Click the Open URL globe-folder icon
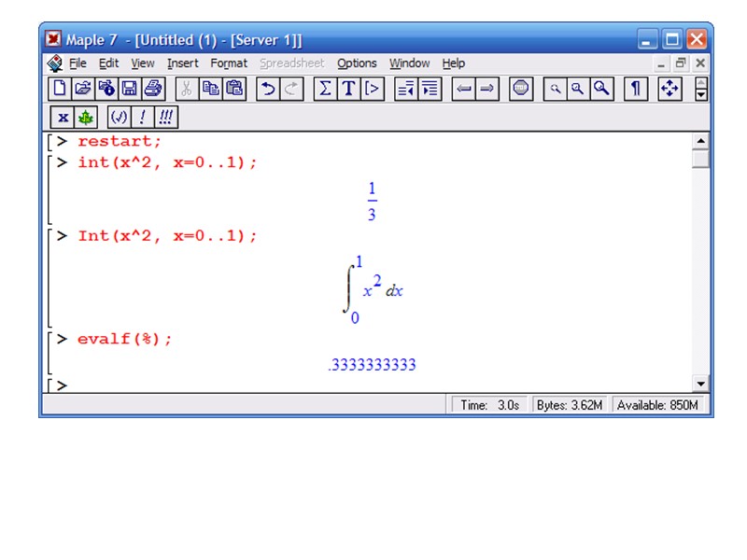 106,89
